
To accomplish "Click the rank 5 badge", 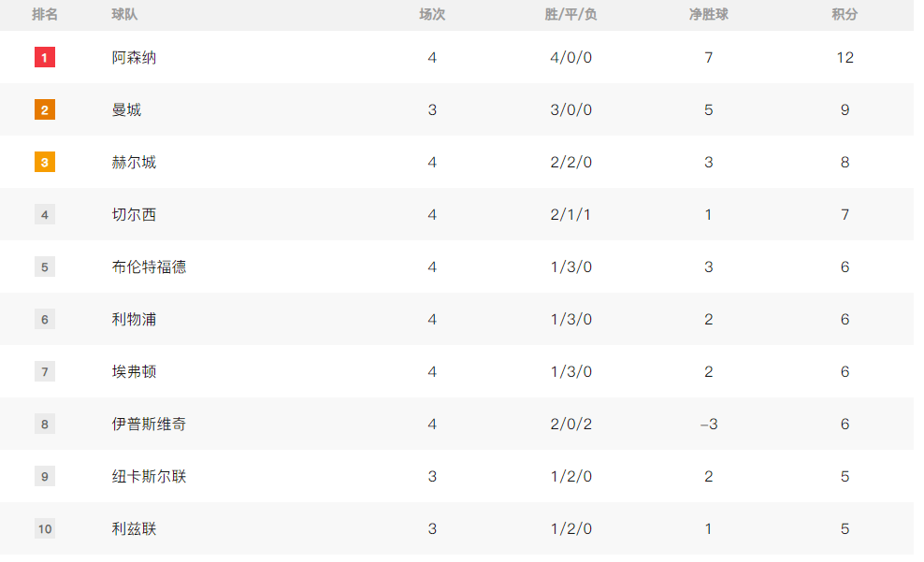I will (45, 267).
